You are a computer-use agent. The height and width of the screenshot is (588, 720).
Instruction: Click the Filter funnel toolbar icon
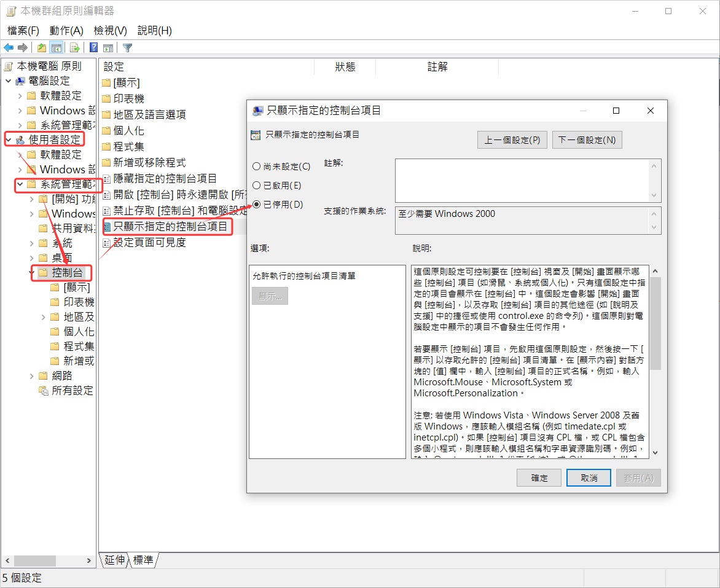pos(128,48)
